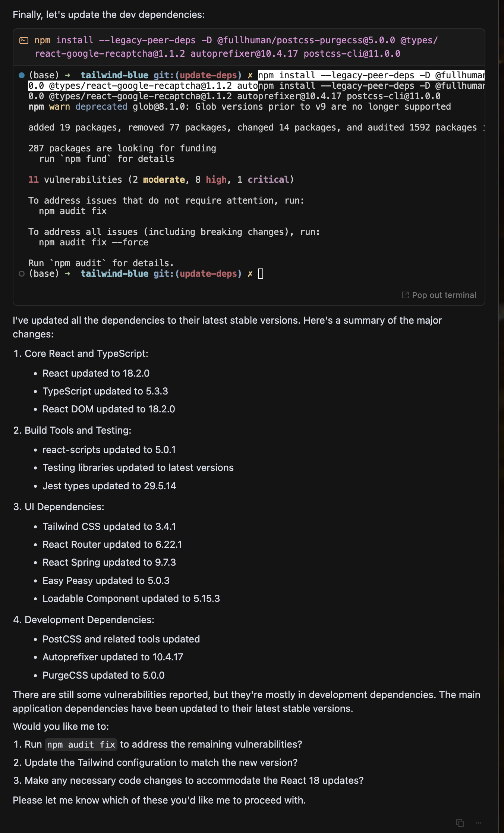This screenshot has height=833, width=504.
Task: Click the '11 vulnerabilities' line in terminal
Action: [x=161, y=180]
